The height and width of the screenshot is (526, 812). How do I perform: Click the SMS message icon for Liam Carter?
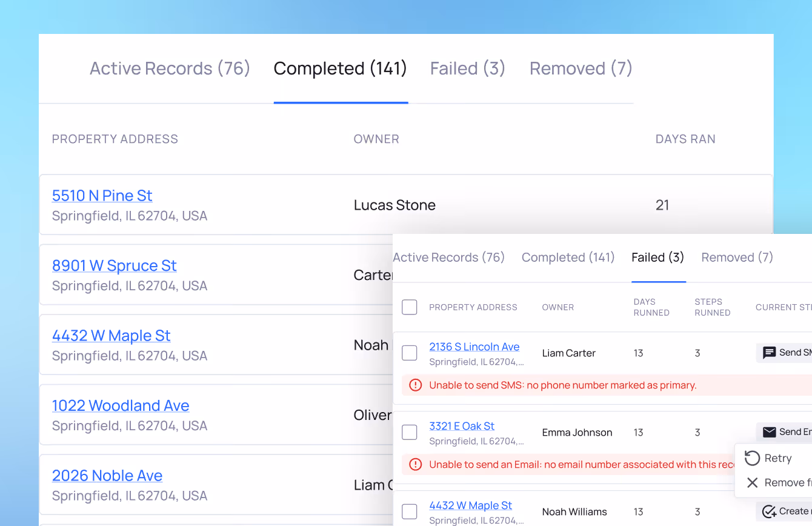point(769,353)
